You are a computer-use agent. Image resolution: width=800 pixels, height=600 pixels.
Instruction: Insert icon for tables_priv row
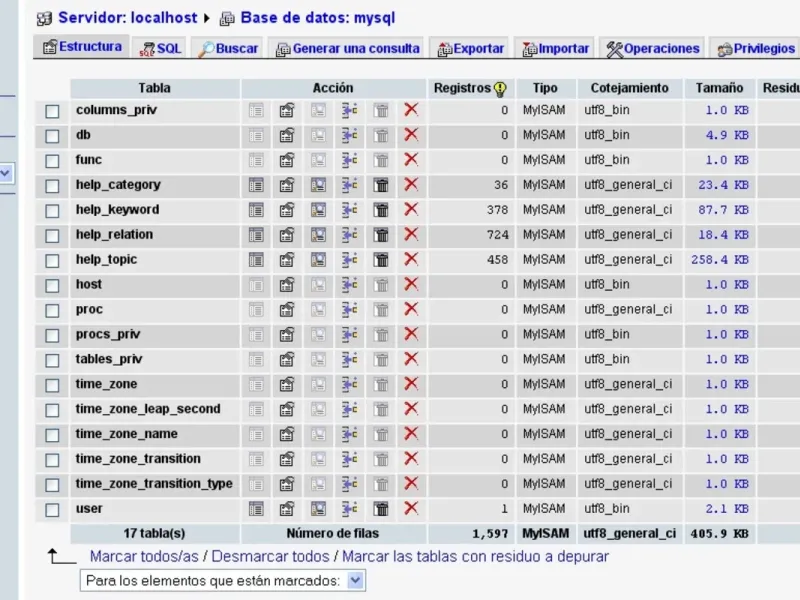pos(349,359)
